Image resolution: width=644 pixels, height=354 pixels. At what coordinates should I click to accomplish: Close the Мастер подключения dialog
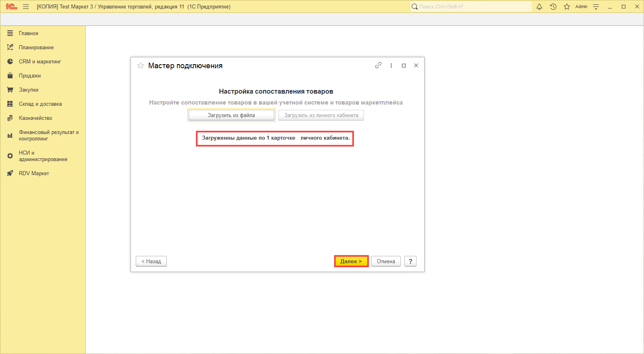[x=416, y=65]
